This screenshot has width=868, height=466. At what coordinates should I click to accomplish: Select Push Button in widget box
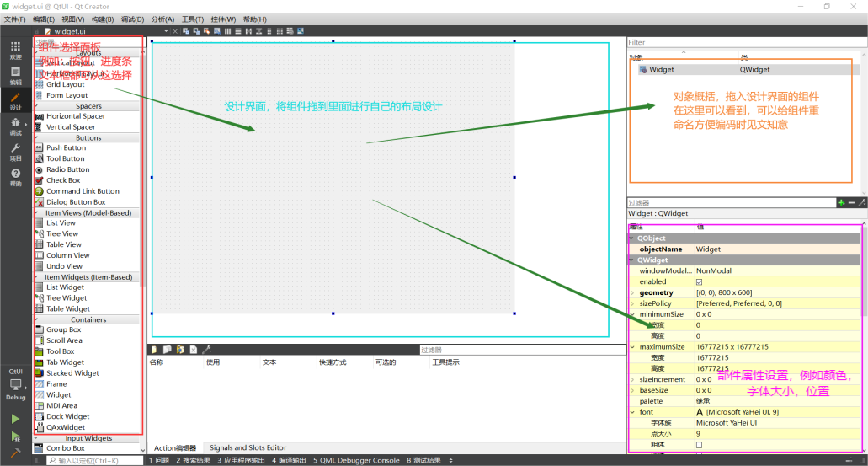point(66,148)
